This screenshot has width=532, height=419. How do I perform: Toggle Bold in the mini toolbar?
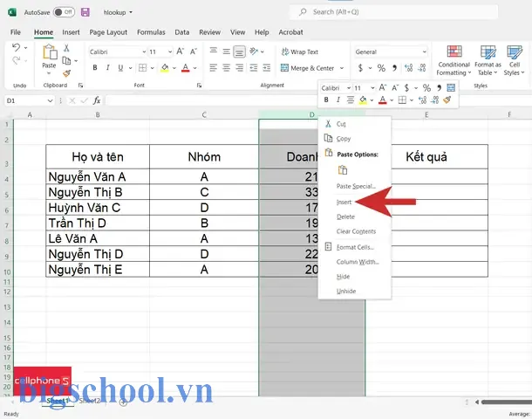pos(326,100)
